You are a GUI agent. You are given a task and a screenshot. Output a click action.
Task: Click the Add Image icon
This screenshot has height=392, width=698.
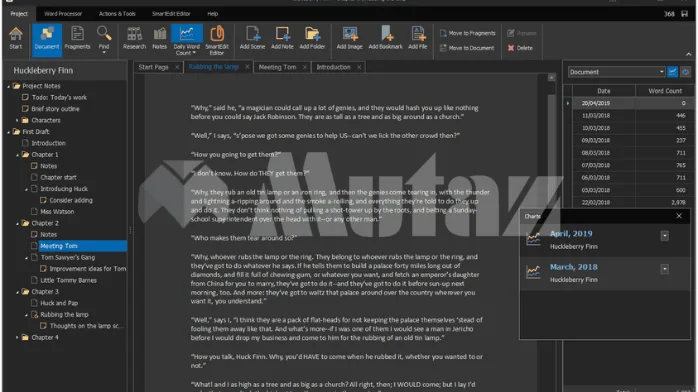[349, 38]
